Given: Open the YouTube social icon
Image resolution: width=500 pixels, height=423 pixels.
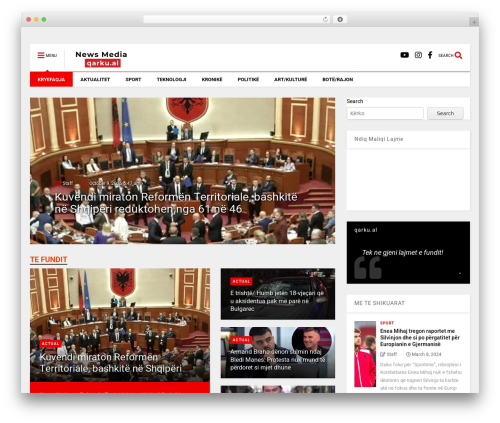Looking at the screenshot, I should click(x=404, y=55).
